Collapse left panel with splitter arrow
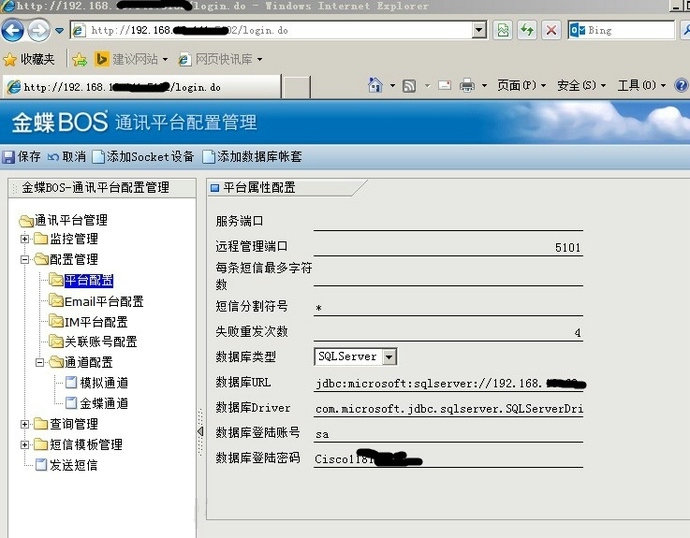690x538 pixels. coord(200,432)
